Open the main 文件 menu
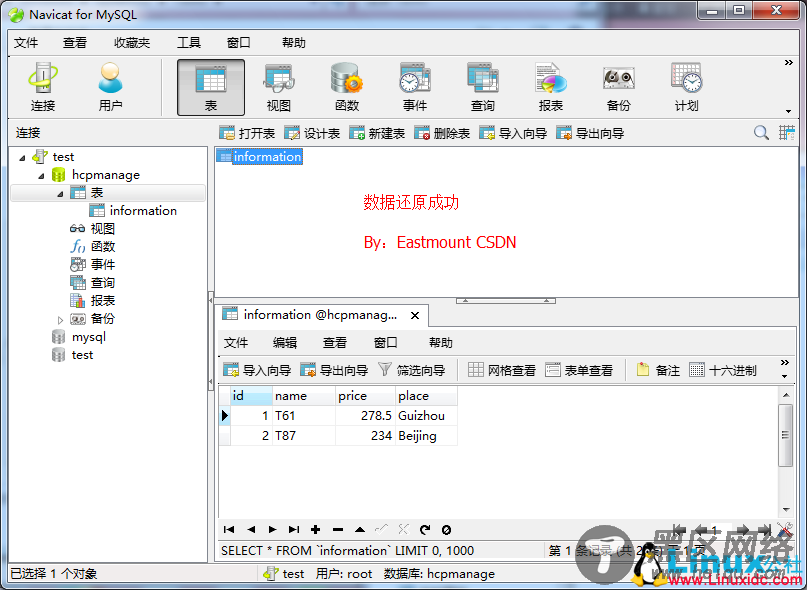Image resolution: width=807 pixels, height=590 pixels. [x=26, y=43]
